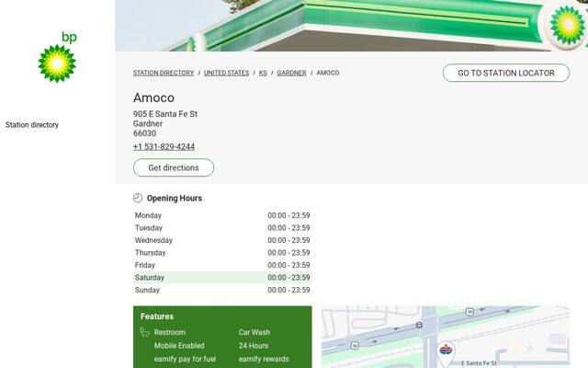Click the 24 Hours feature label
588x368 pixels.
coord(254,346)
